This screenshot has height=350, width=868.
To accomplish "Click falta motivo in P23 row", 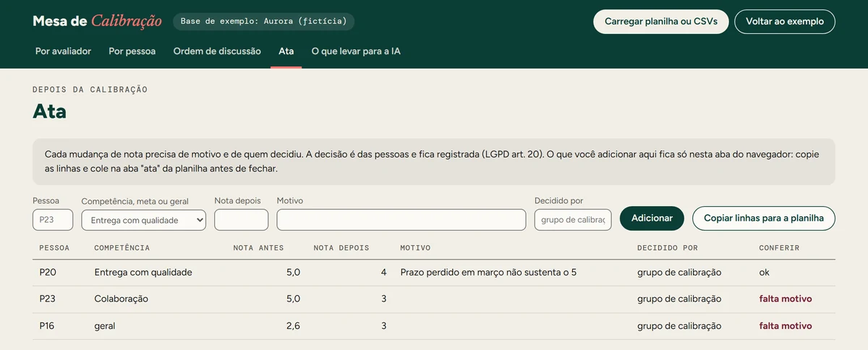I will pyautogui.click(x=786, y=299).
